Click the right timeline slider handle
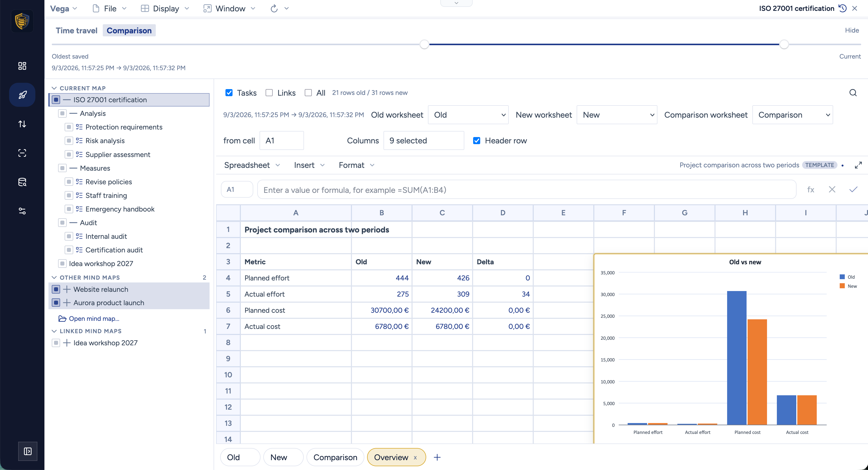Viewport: 868px width, 470px height. (784, 44)
